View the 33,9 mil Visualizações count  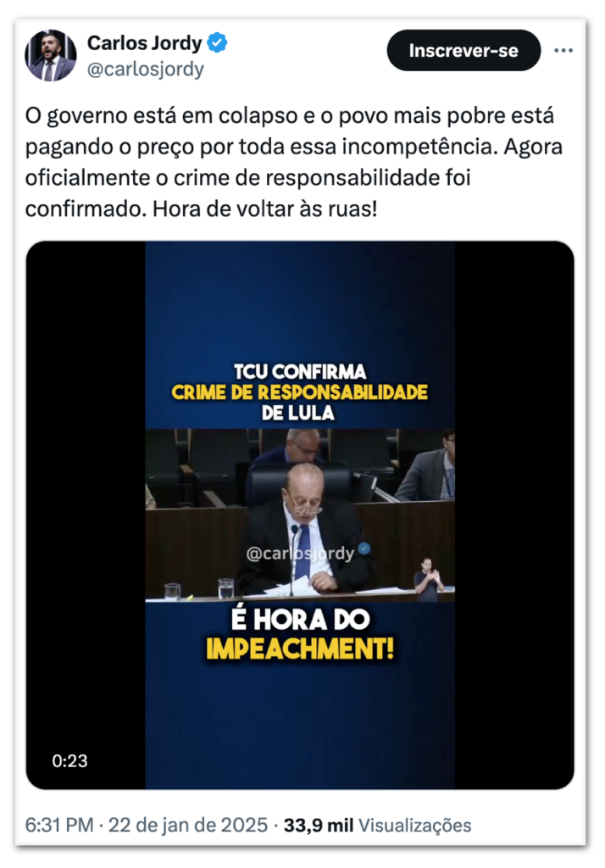pyautogui.click(x=378, y=825)
